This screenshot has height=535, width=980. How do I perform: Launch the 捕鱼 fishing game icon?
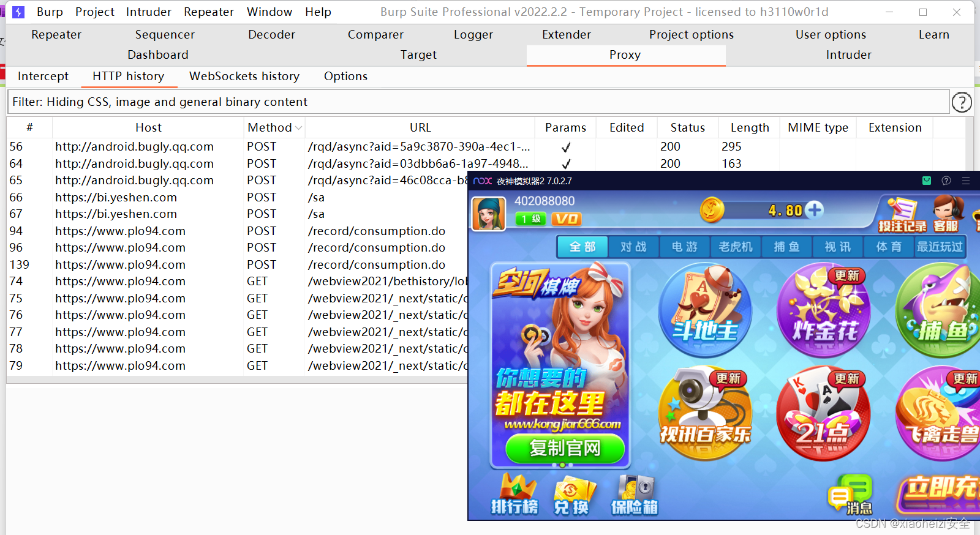pyautogui.click(x=938, y=310)
